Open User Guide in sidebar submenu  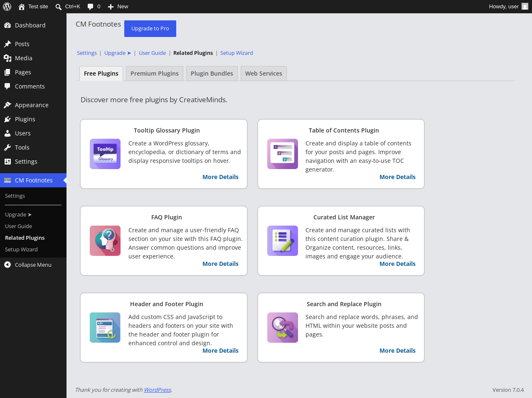point(18,226)
